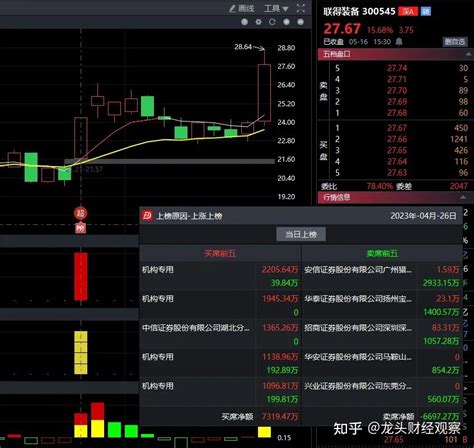Viewport: 474px width, 448px height.
Task: Click the buy amount 1365.26万
Action: tap(280, 328)
